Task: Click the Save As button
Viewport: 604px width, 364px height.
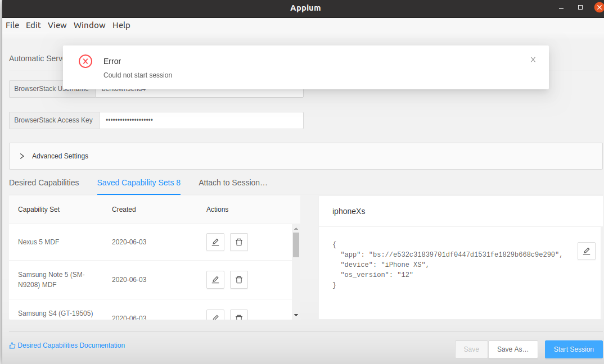Action: (x=513, y=349)
